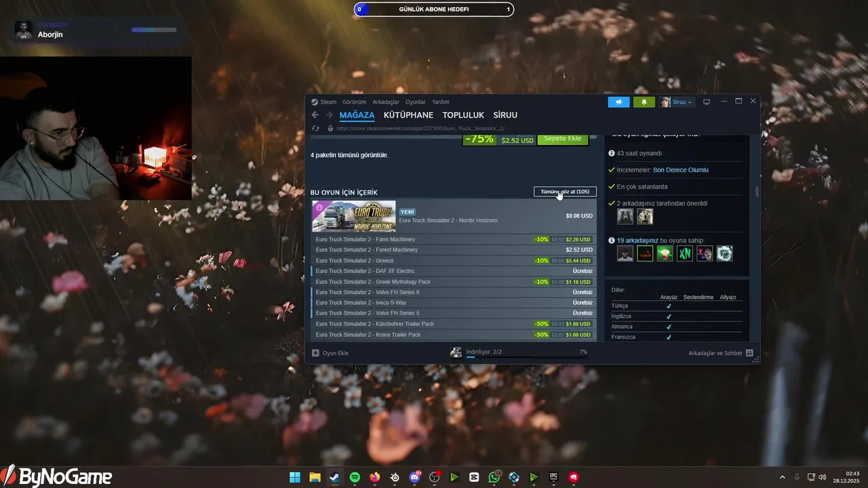Open Discord from the taskbar
Image resolution: width=868 pixels, height=488 pixels.
pos(415,477)
